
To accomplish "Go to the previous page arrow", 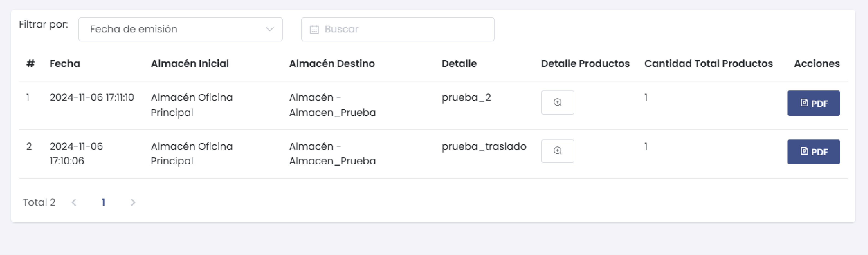I will point(74,202).
